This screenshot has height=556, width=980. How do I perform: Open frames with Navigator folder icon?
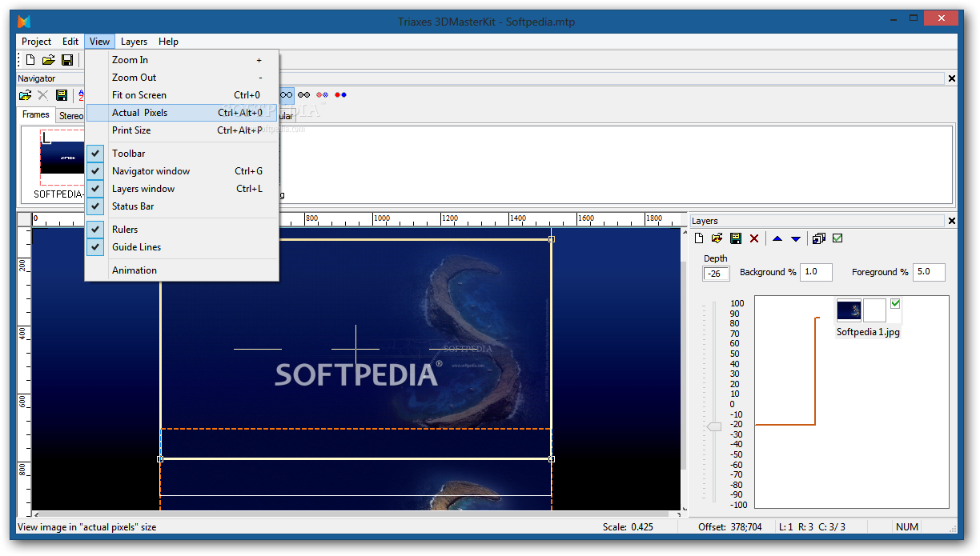point(26,95)
